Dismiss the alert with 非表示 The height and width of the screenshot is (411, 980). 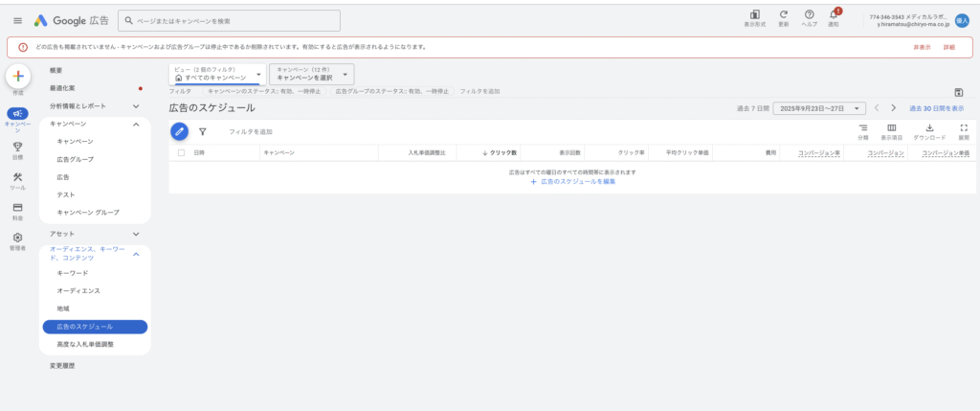point(921,47)
